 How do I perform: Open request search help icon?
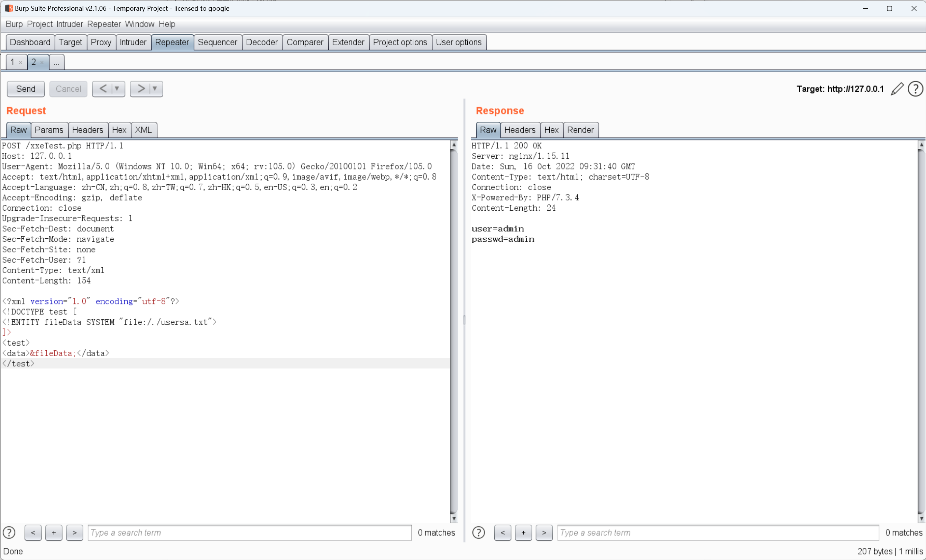[9, 532]
